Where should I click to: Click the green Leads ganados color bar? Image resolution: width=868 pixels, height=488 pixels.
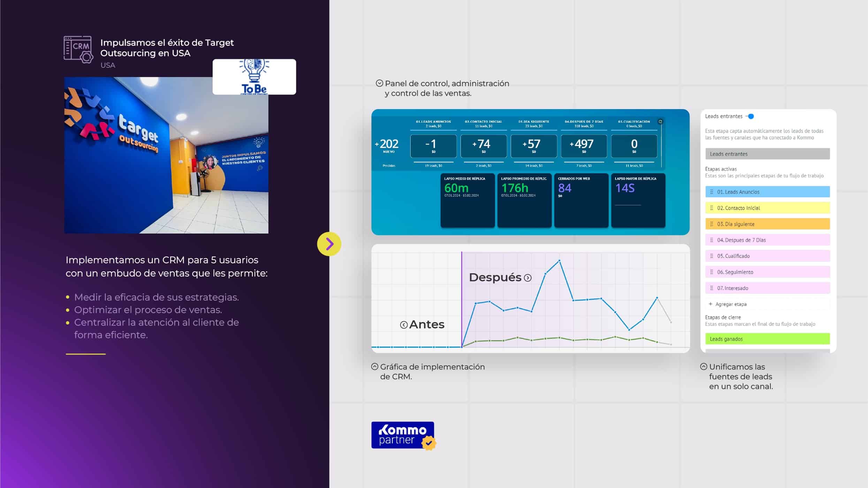[x=767, y=339]
